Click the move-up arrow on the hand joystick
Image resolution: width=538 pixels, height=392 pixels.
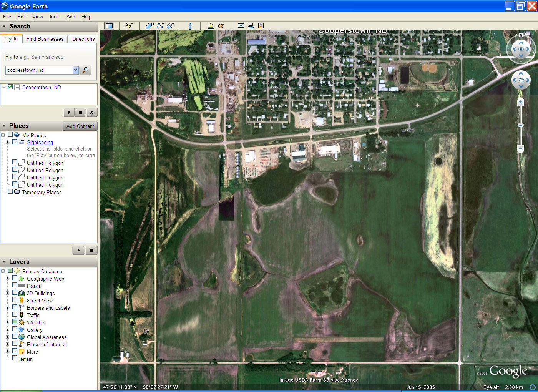coord(521,73)
